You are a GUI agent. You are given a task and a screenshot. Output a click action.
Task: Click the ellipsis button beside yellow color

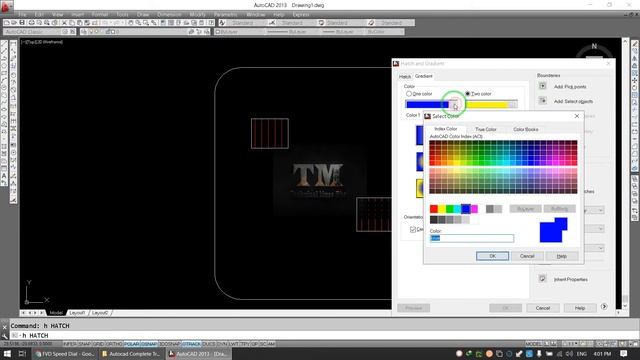[513, 105]
